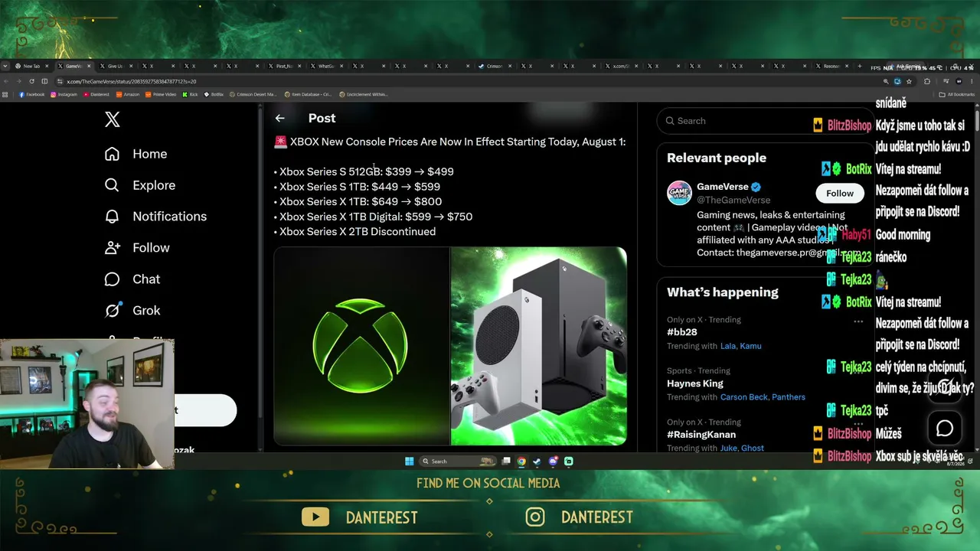Screen dimensions: 980x551
Task: Open the Lala, Kamu trending link
Action: (740, 346)
